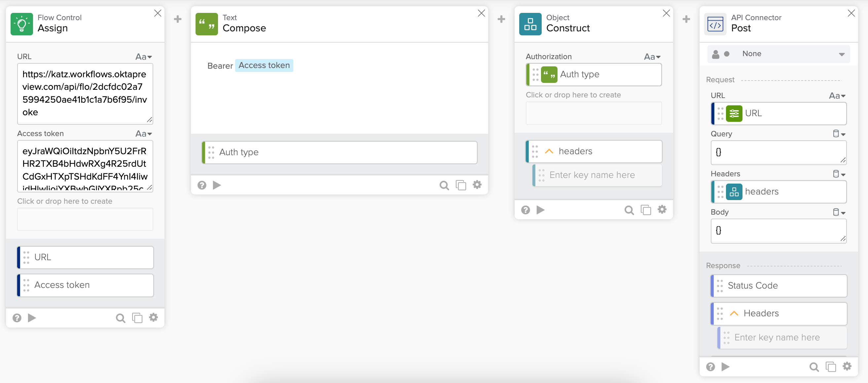Change type of Assign URL field
This screenshot has width=868, height=383.
144,56
